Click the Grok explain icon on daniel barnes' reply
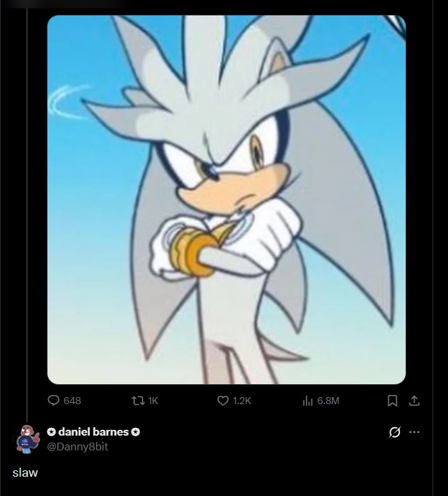 pos(394,432)
